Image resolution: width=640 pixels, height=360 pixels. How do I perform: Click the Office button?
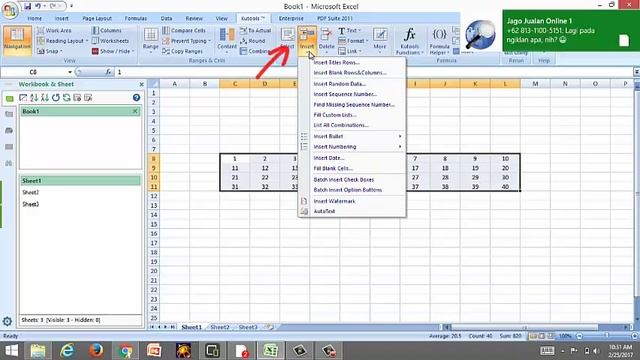pyautogui.click(x=10, y=10)
